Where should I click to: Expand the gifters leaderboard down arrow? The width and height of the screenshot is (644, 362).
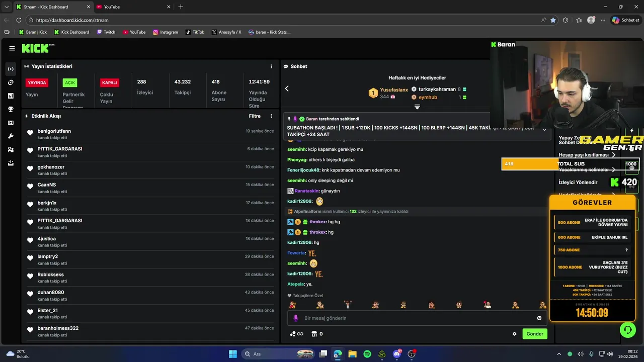tap(417, 107)
